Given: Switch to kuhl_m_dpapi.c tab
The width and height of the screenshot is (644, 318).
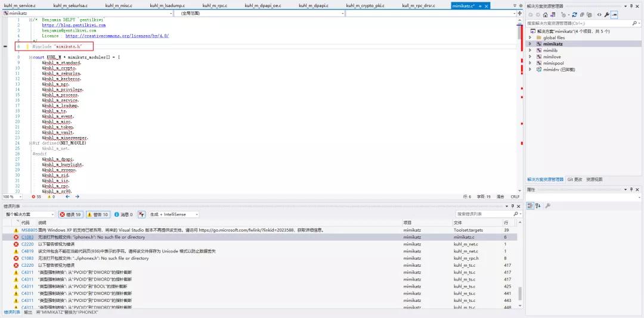Looking at the screenshot, I should 314,6.
